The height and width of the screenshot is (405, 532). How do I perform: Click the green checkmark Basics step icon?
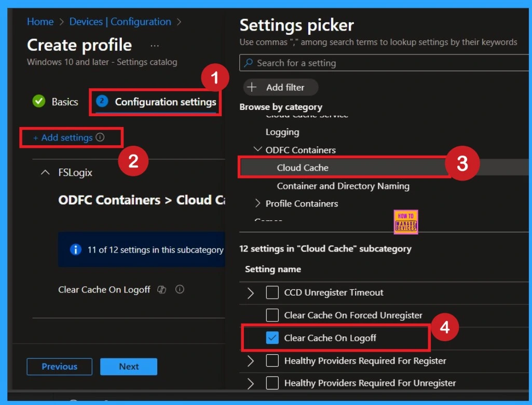[39, 102]
